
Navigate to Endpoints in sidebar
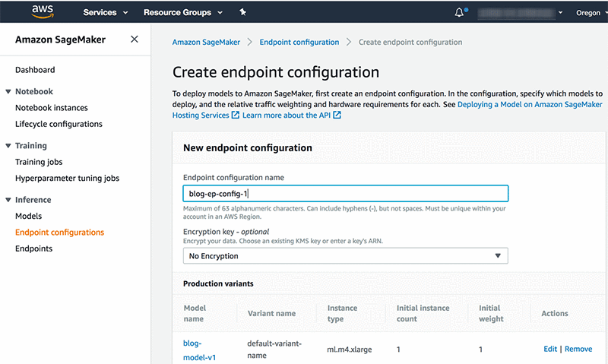(x=34, y=248)
